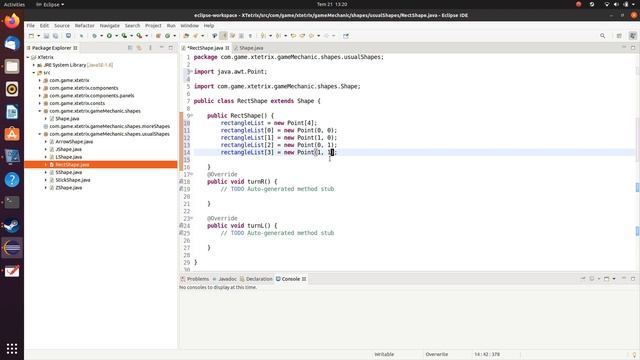Open the Navigate menu

click(x=110, y=26)
